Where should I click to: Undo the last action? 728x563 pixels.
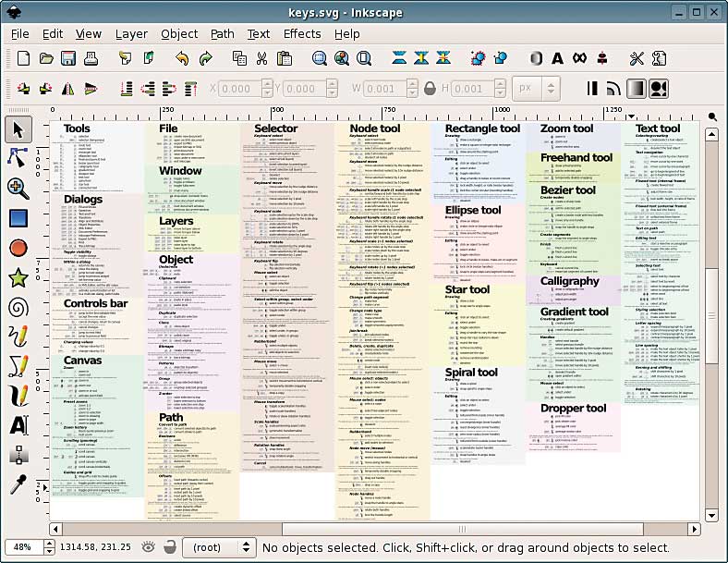(182, 58)
